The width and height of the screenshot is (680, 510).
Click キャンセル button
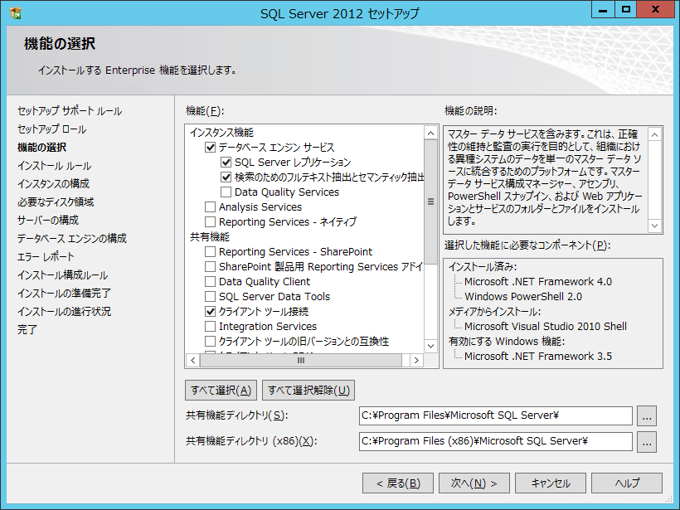[550, 483]
